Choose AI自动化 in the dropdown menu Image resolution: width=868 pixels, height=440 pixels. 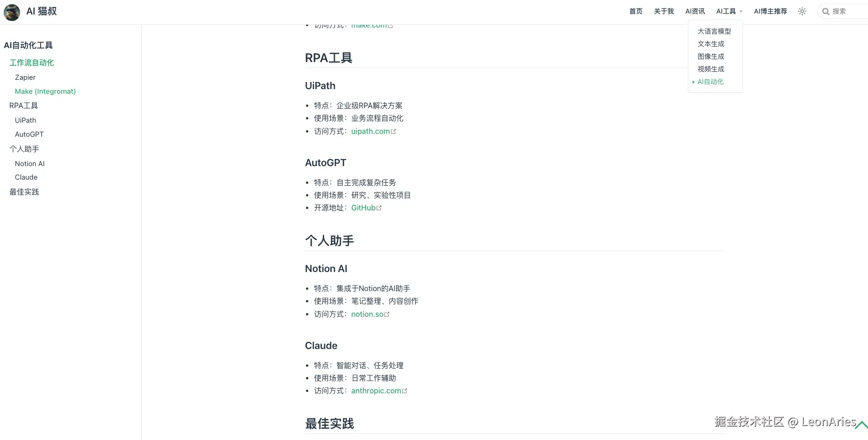point(710,82)
